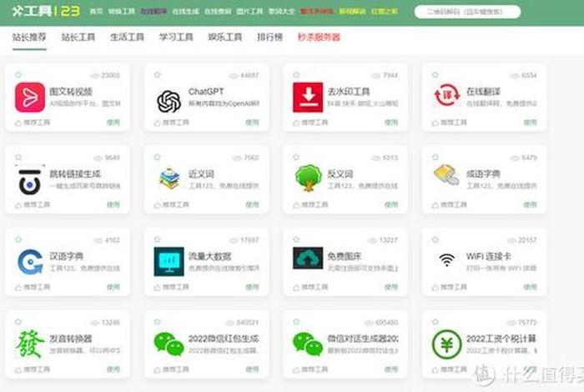This screenshot has width=584, height=392.
Task: Toggle the star on 去水印工具 card
Action: tap(296, 75)
